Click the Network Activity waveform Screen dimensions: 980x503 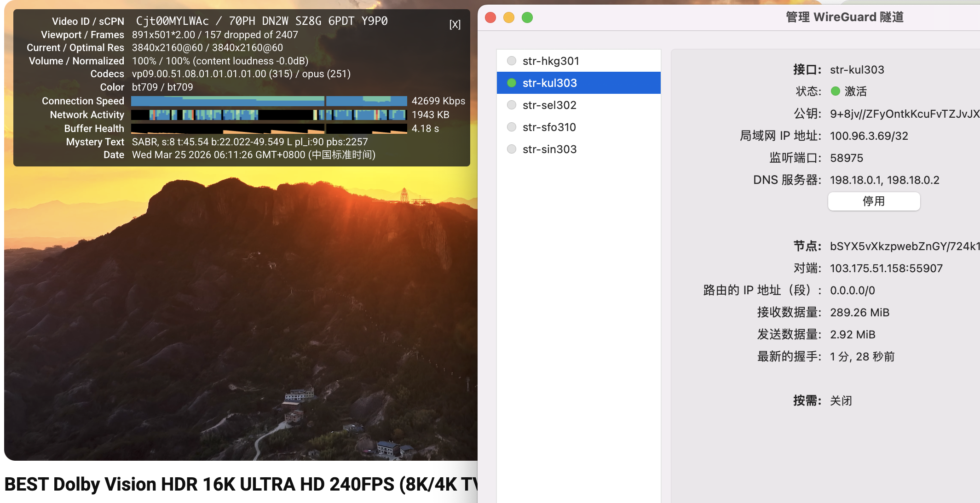click(x=269, y=114)
